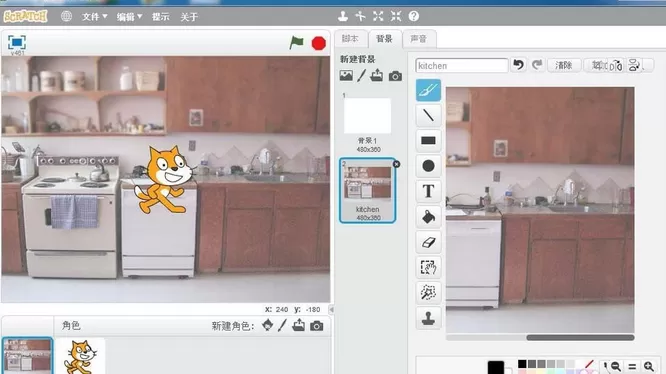
Task: Select the paint editor Stamp tool
Action: pyautogui.click(x=428, y=318)
